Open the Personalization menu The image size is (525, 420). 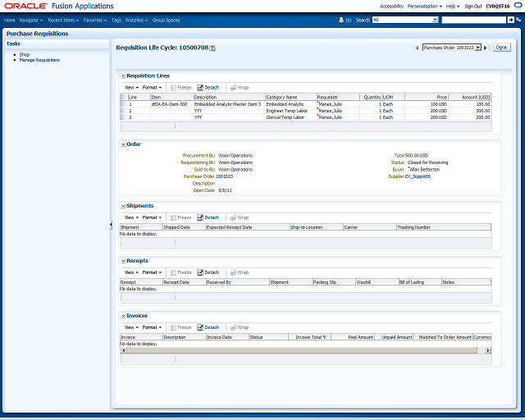pyautogui.click(x=425, y=7)
